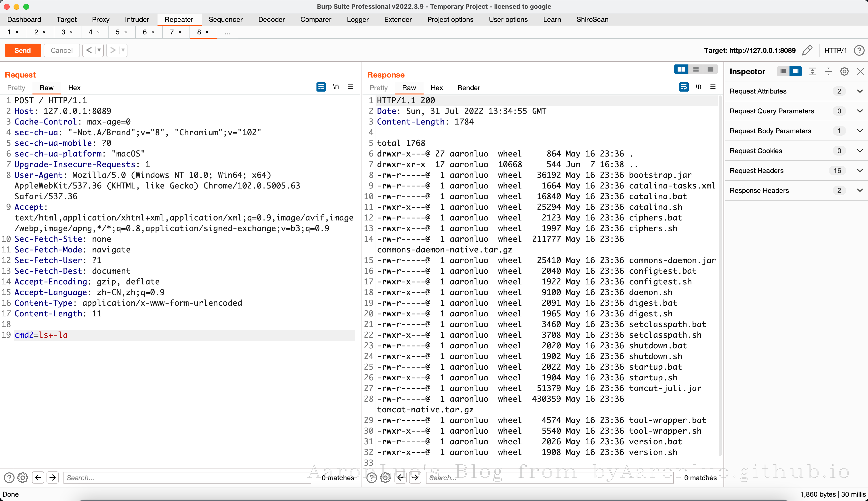Dock Inspector to right layout icon

[796, 71]
